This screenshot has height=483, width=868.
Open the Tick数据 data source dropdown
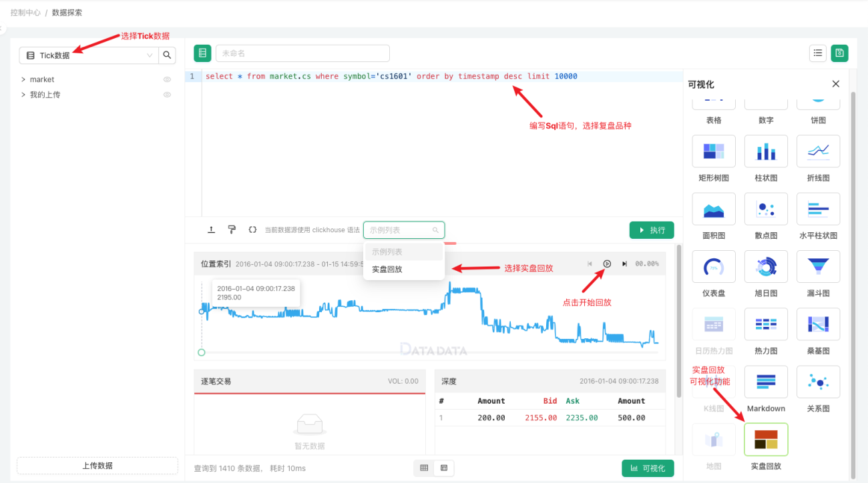pos(89,55)
